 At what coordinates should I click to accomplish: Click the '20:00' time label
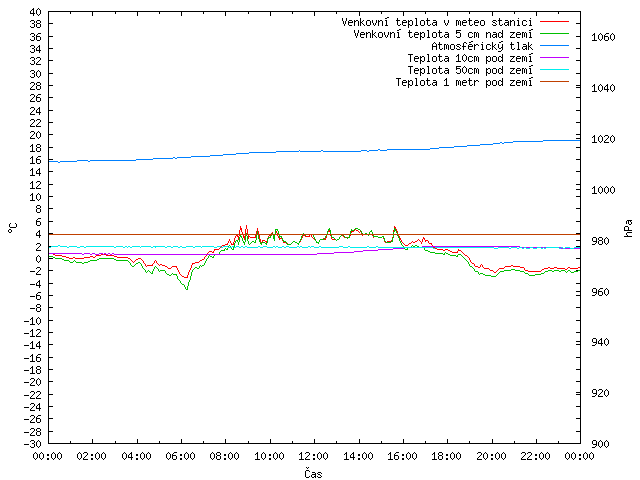[491, 456]
